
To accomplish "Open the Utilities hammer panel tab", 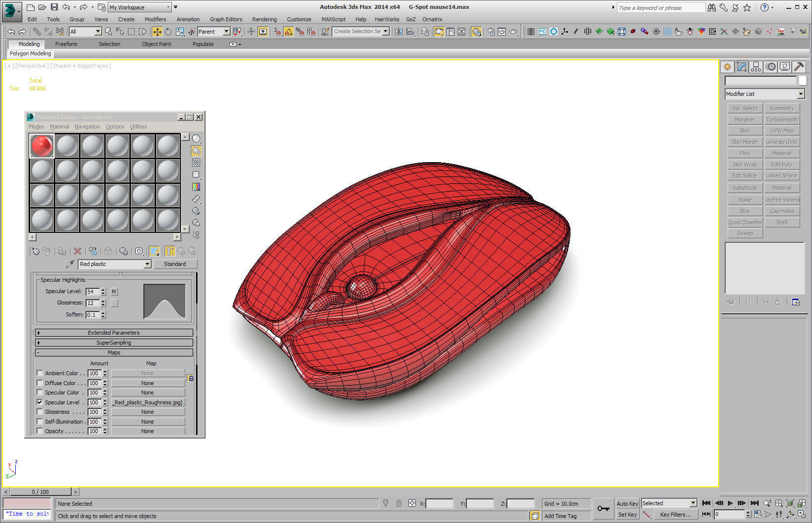I will [799, 67].
